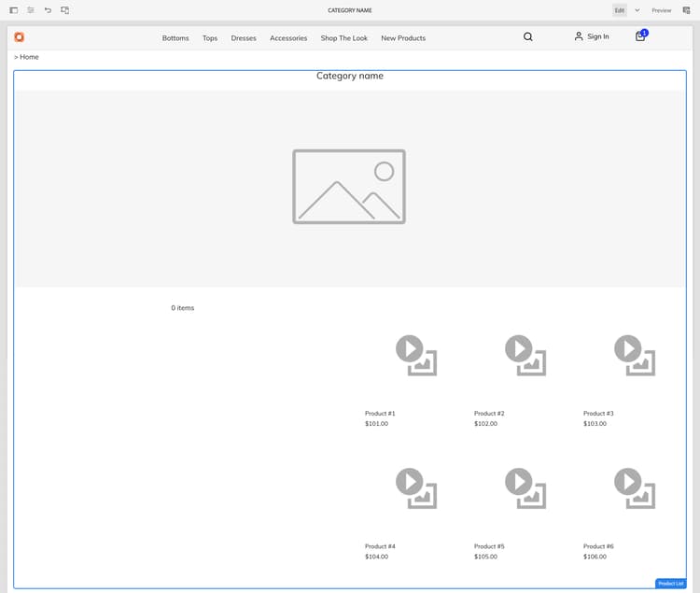Click the undo arrow icon
The width and height of the screenshot is (700, 593).
[x=48, y=10]
